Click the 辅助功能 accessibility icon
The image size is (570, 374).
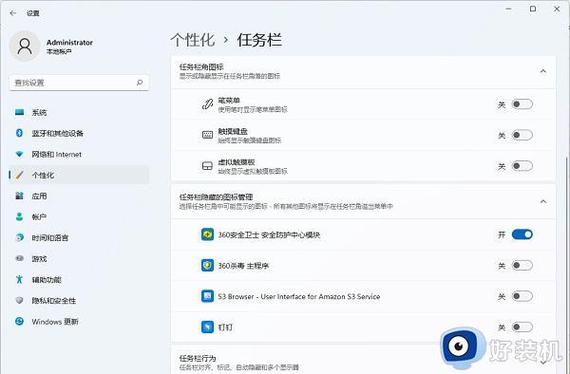coord(20,280)
